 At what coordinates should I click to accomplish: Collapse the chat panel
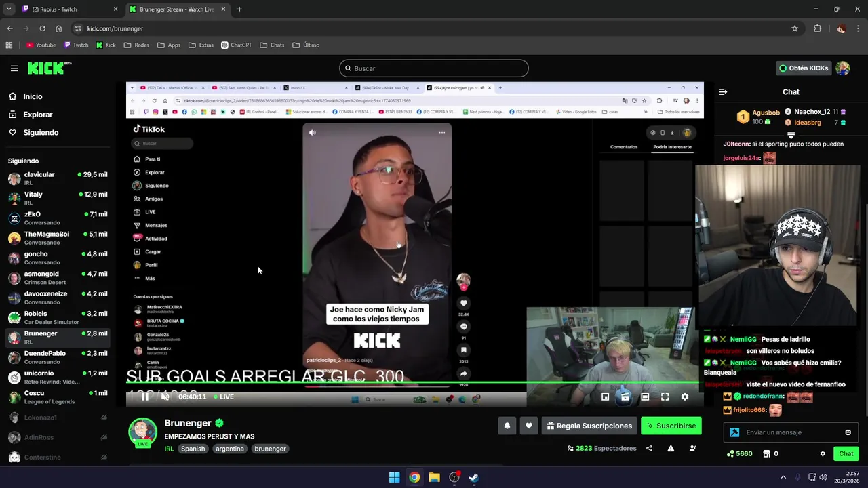tap(723, 91)
